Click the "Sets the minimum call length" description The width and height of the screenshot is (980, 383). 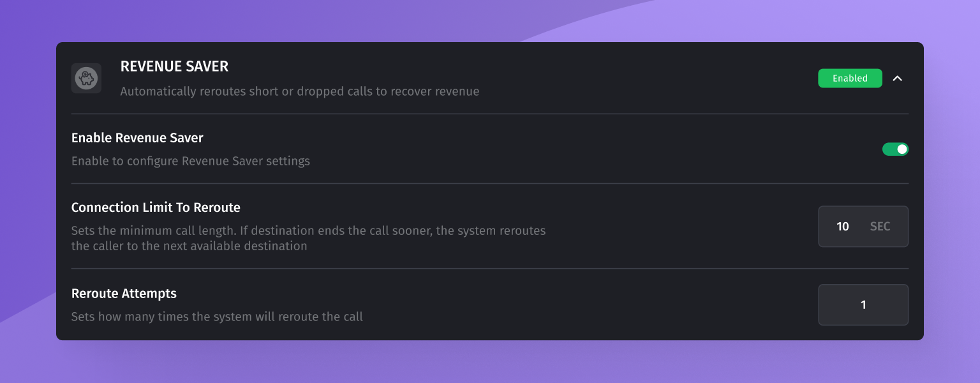308,230
